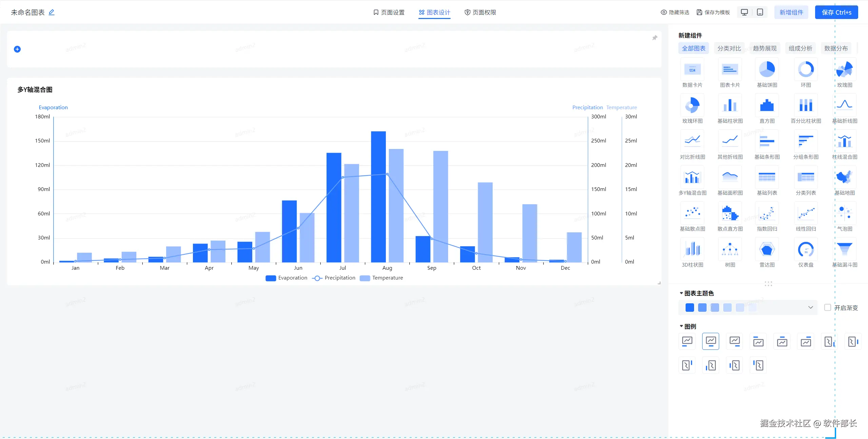
Task: Select the 基础地图 map chart icon
Action: (844, 177)
